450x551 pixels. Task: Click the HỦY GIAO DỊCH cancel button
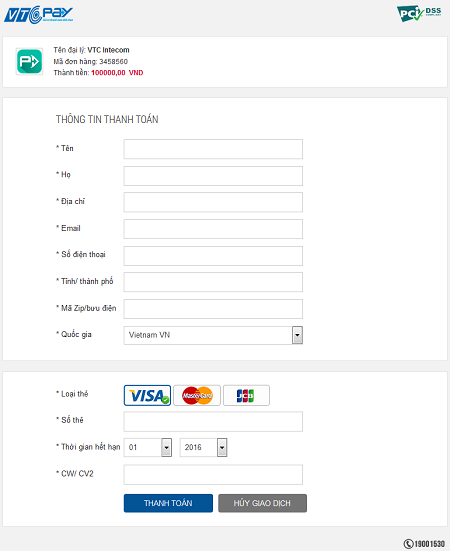coord(262,503)
